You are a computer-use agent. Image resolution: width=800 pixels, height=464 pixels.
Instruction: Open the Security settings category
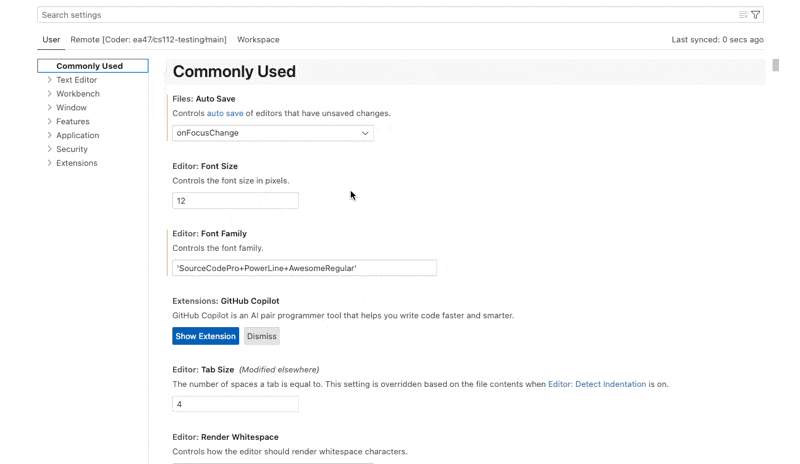[x=72, y=150]
